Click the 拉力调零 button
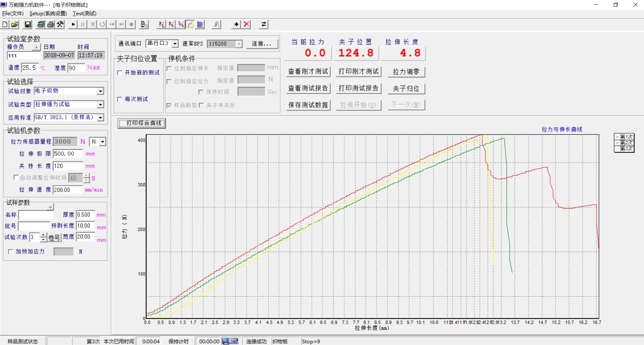The image size is (644, 345). (406, 72)
